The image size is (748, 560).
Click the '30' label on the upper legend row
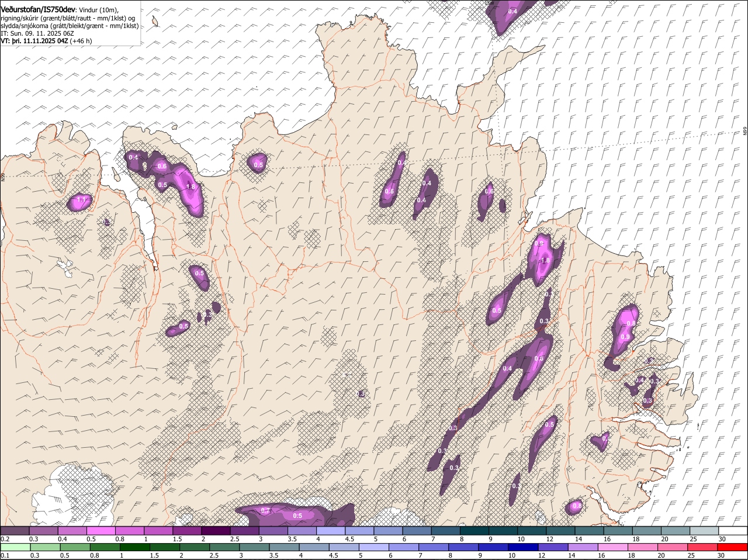(722, 539)
